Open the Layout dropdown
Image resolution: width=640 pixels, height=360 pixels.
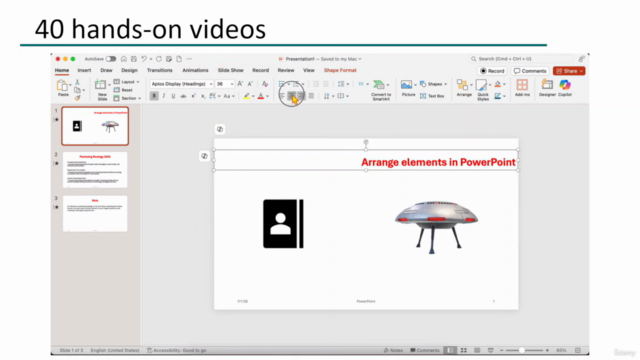pos(127,82)
